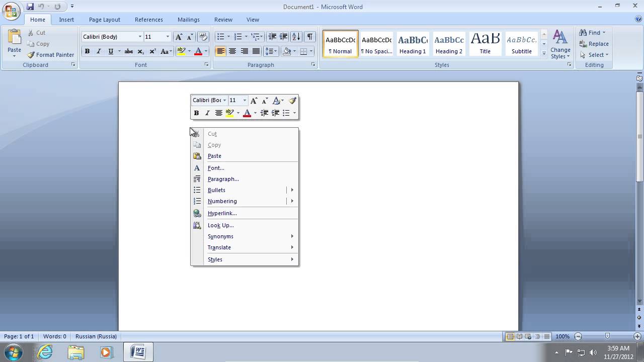644x362 pixels.
Task: Save document from Quick Access Toolbar
Action: pyautogui.click(x=30, y=7)
